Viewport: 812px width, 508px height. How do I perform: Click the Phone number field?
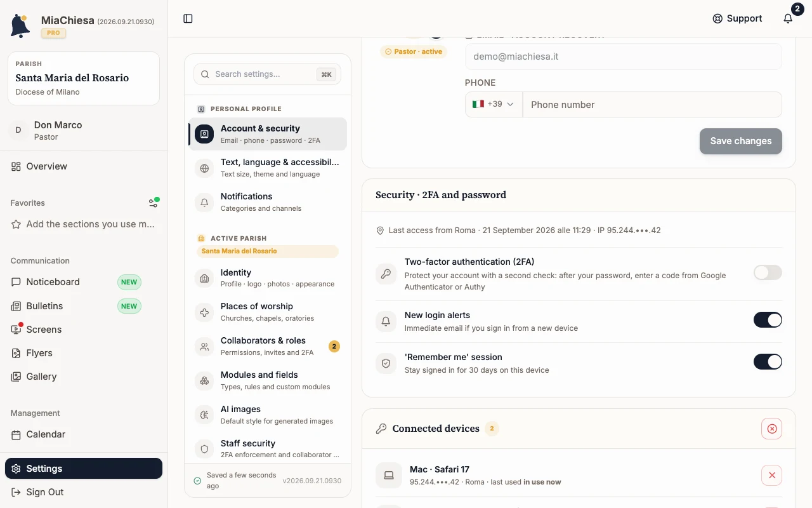pos(652,104)
